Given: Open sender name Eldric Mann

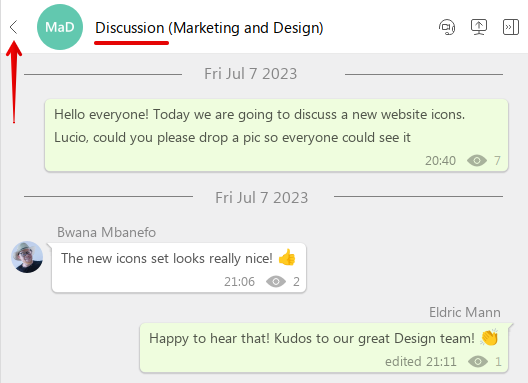Looking at the screenshot, I should [x=465, y=312].
